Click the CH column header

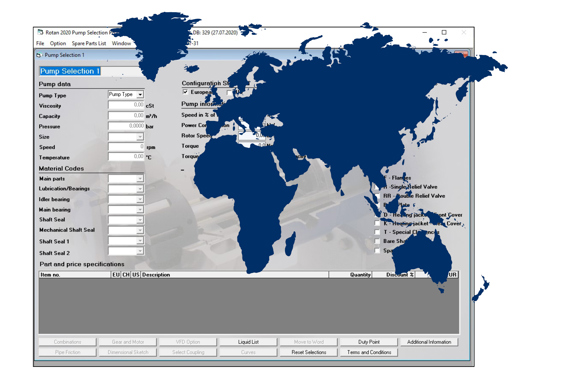(x=126, y=275)
